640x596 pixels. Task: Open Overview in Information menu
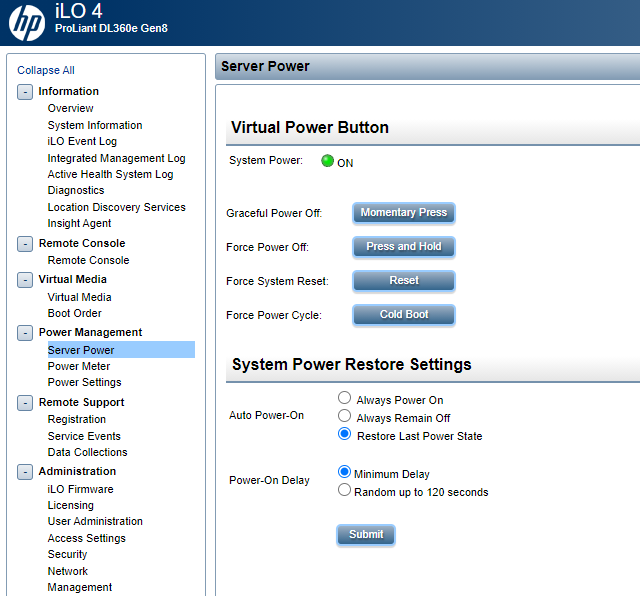point(71,108)
